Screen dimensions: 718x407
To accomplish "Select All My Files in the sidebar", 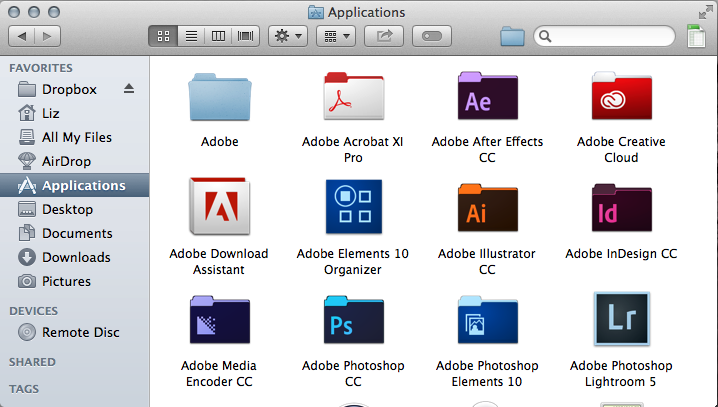I will click(74, 137).
